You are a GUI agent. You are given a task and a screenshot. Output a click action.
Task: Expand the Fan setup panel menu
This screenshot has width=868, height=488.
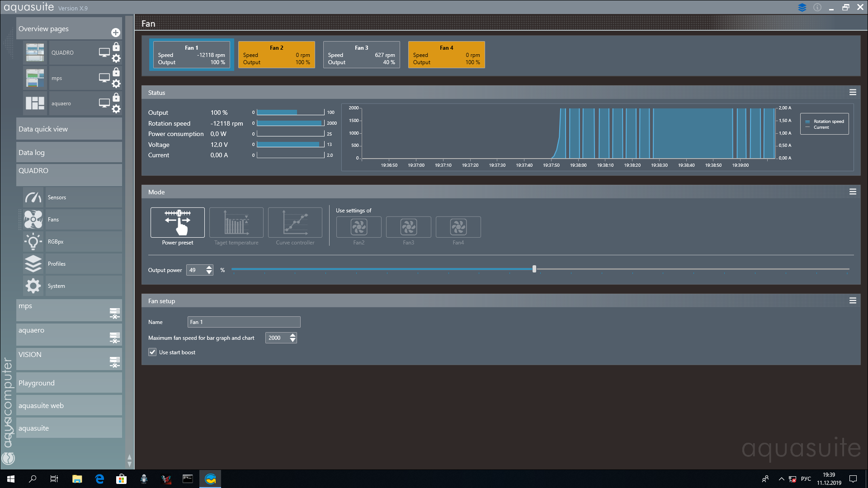(853, 300)
